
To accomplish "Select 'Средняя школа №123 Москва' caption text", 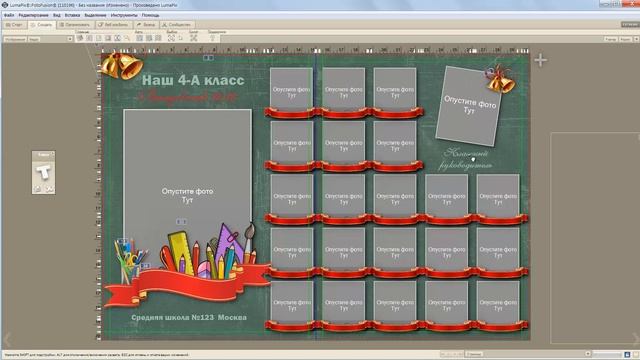I will [x=189, y=317].
